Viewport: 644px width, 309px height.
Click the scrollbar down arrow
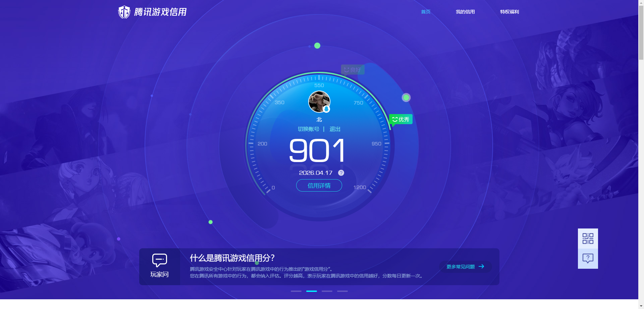tap(641, 306)
